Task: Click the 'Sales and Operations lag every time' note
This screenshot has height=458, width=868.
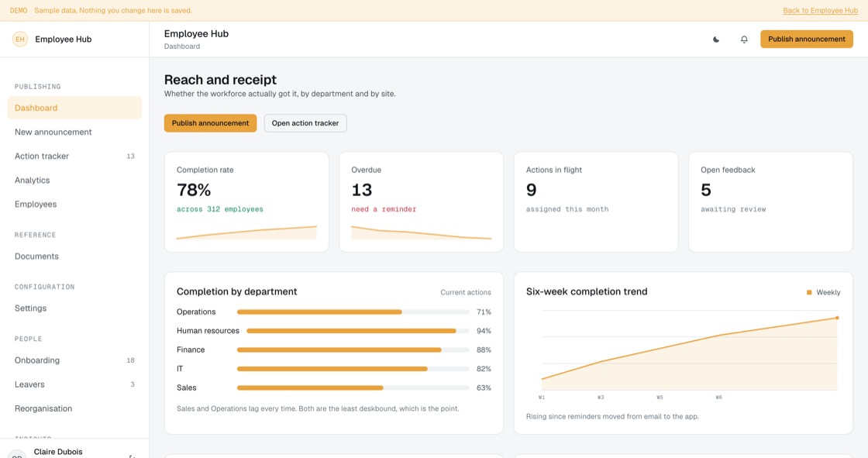Action: [x=318, y=408]
